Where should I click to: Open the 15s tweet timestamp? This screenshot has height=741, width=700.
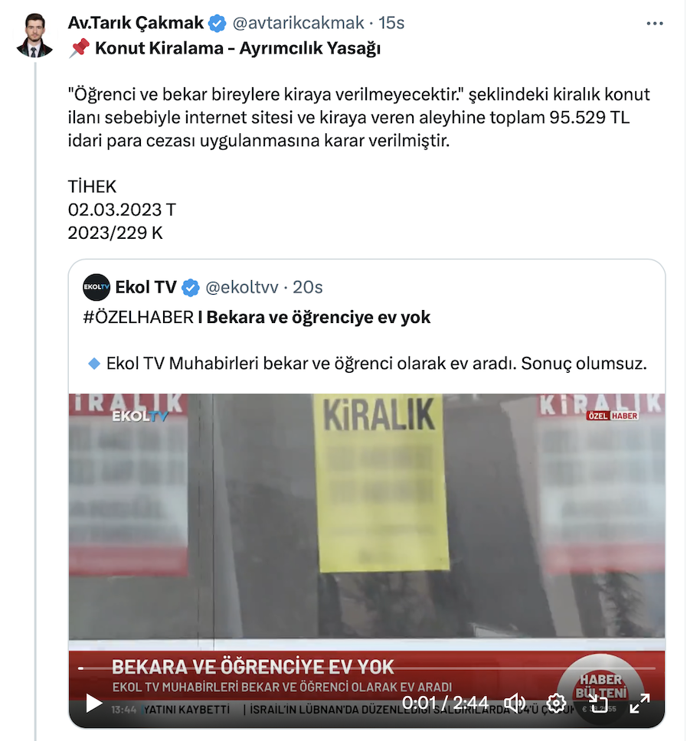(391, 23)
